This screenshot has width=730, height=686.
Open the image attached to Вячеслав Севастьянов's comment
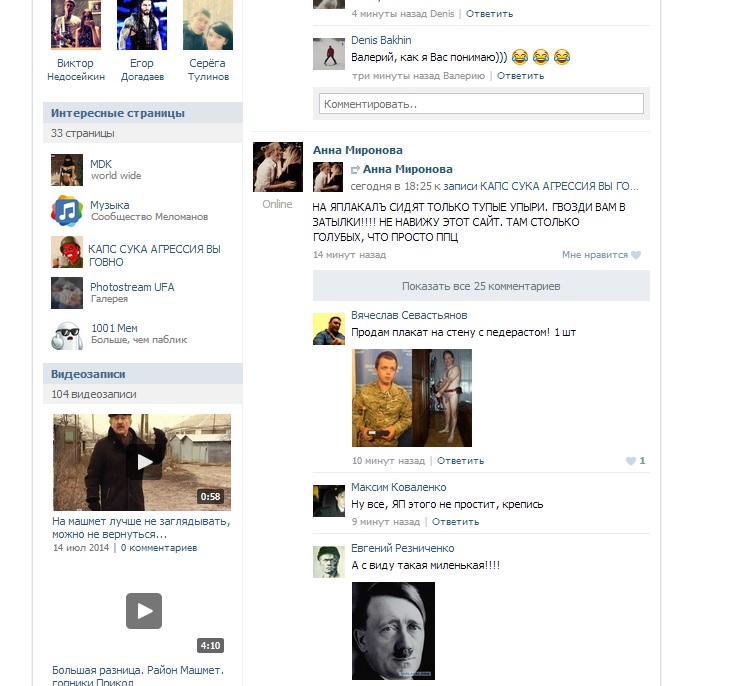pos(412,398)
